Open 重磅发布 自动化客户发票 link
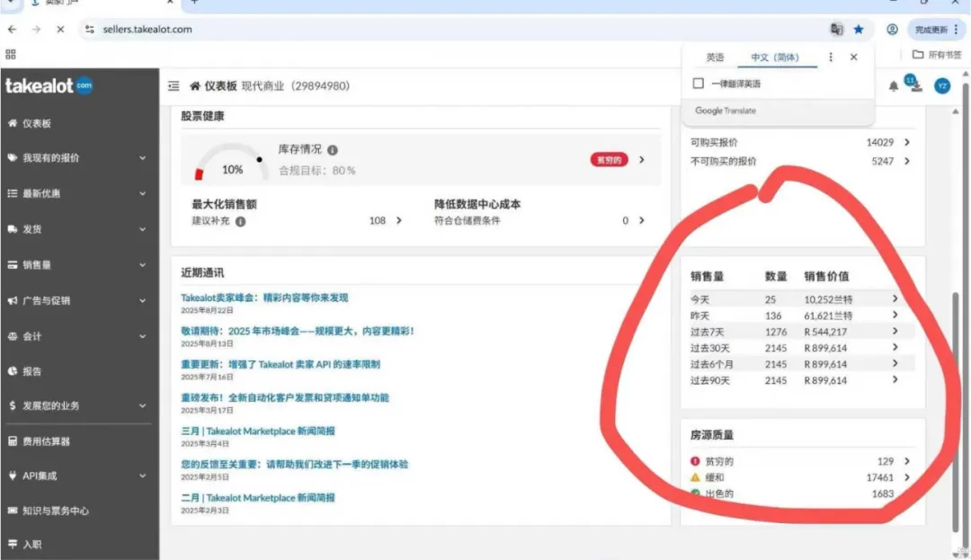 click(x=285, y=398)
